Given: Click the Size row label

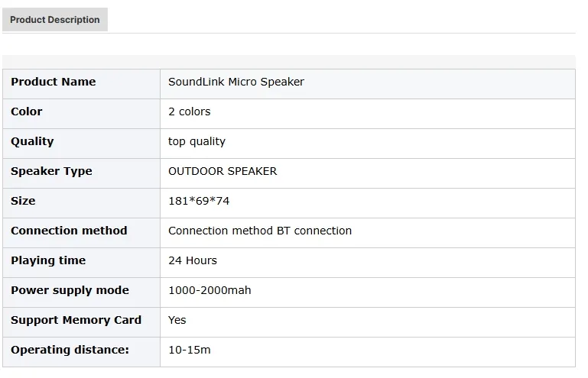Looking at the screenshot, I should click(23, 201).
